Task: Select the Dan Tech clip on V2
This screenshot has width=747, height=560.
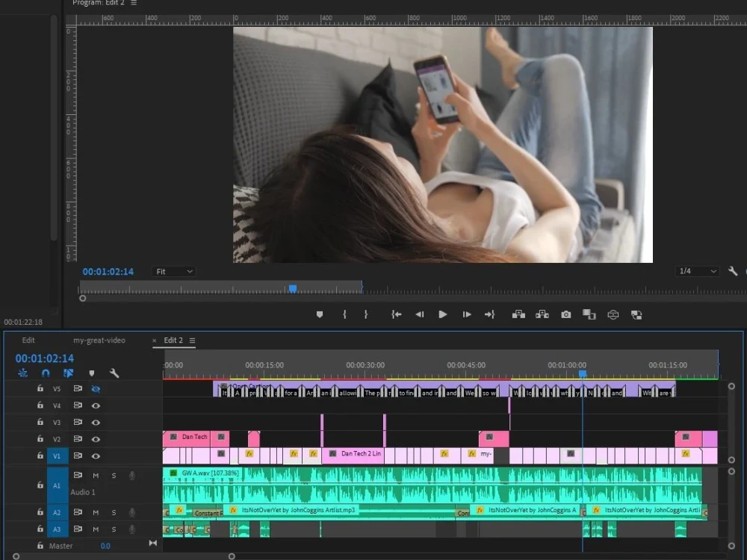Action: pyautogui.click(x=186, y=438)
